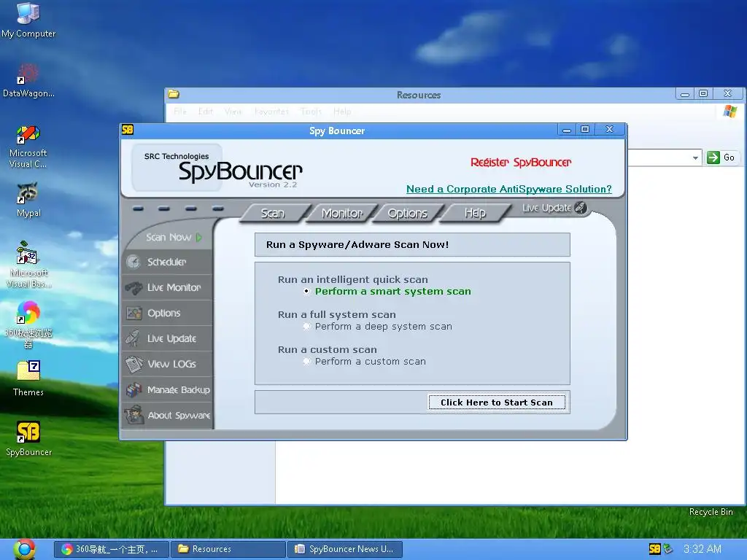
Task: Click the About Spyware spy icon
Action: point(134,415)
